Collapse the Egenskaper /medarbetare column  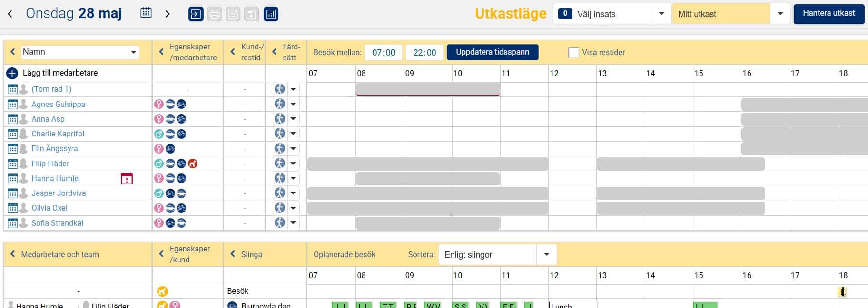(161, 52)
